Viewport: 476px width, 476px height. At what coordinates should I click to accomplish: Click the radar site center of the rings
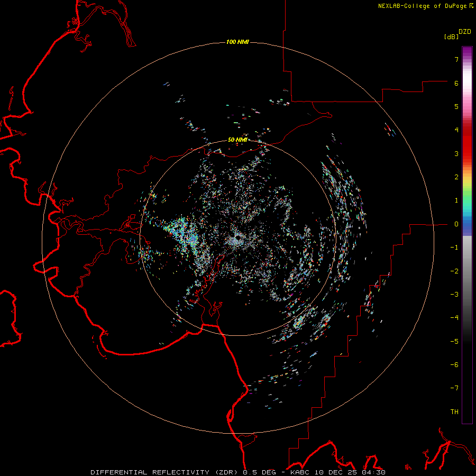pyautogui.click(x=237, y=237)
